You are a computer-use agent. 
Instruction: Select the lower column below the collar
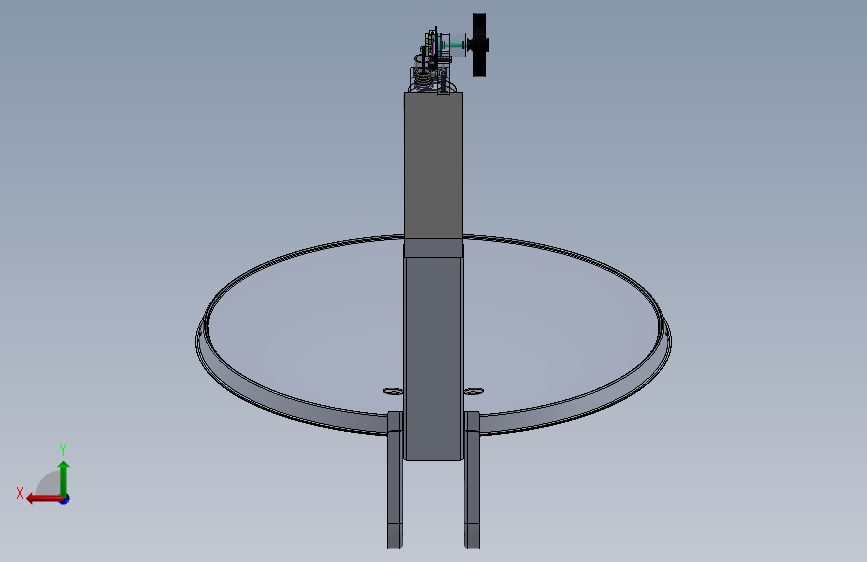(x=434, y=358)
